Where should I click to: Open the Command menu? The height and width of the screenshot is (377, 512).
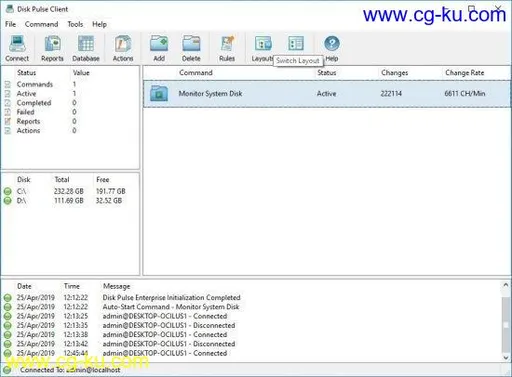(41, 24)
